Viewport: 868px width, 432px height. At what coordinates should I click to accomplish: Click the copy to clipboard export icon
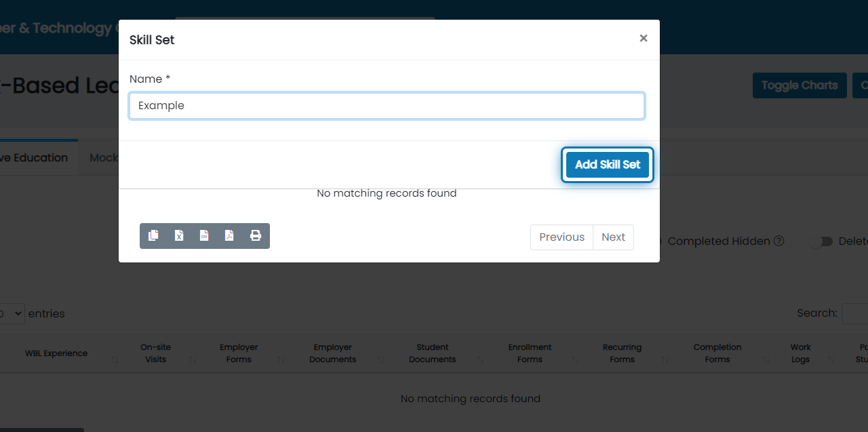(153, 235)
